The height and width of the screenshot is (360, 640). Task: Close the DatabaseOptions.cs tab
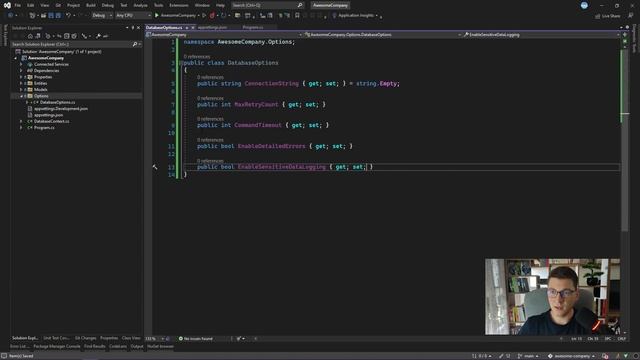[x=193, y=28]
